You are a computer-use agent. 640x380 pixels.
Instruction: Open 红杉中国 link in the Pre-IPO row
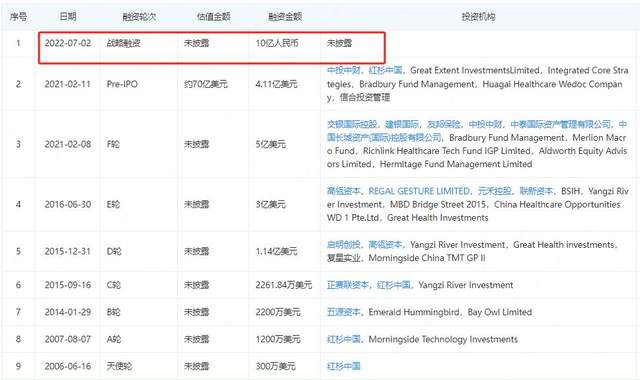385,70
